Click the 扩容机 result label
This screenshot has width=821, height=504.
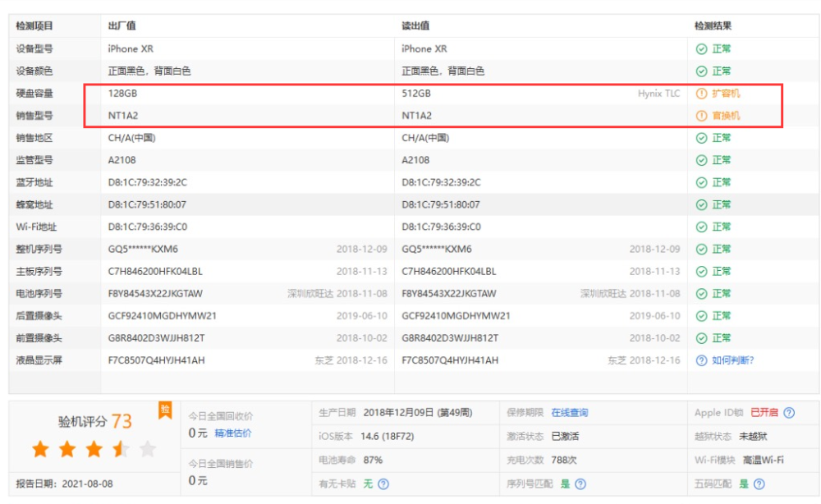click(x=726, y=94)
